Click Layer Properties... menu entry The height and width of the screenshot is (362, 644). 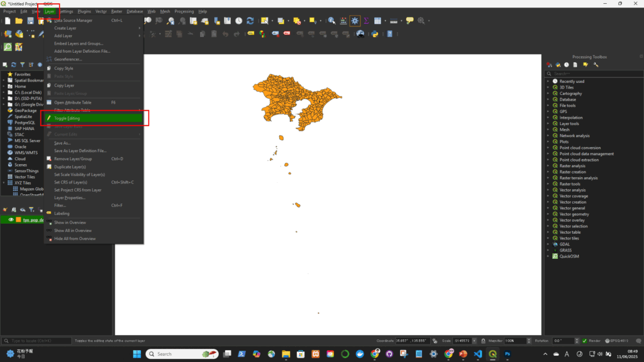coord(69,197)
